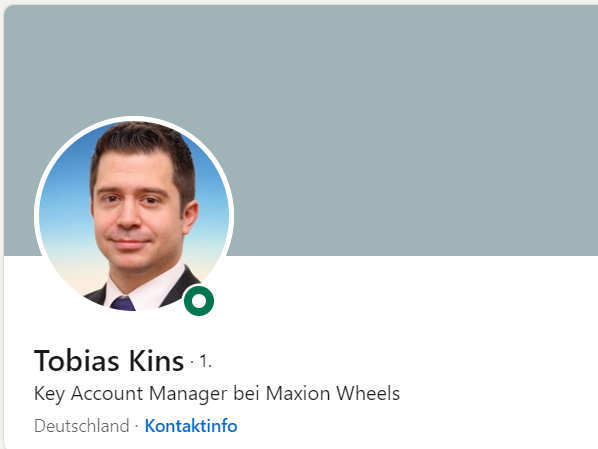Click the white center of the status ring
598x449 pixels.
tap(199, 301)
